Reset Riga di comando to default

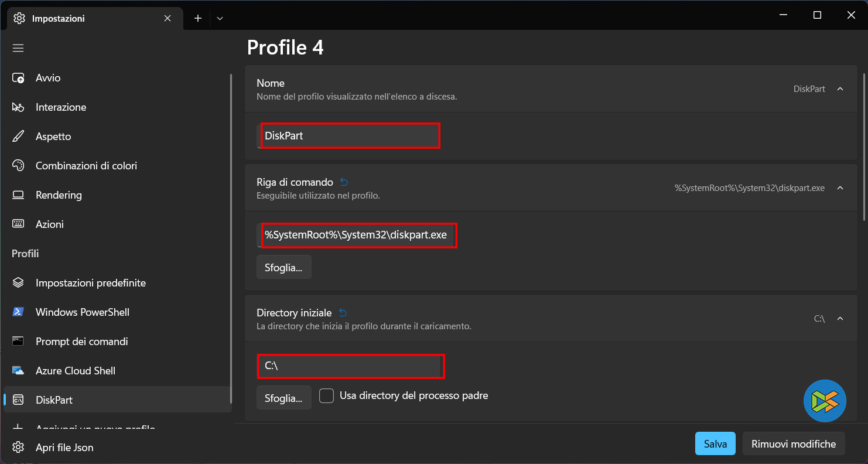point(344,182)
